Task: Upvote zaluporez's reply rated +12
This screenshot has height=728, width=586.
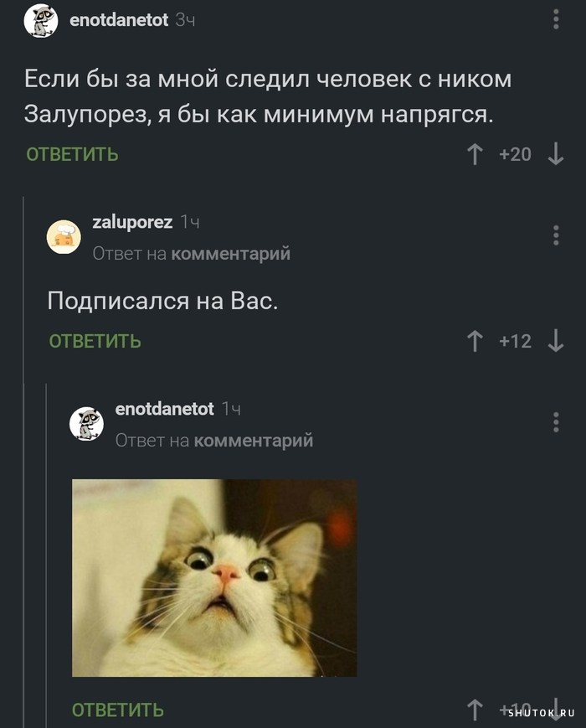Action: 474,341
